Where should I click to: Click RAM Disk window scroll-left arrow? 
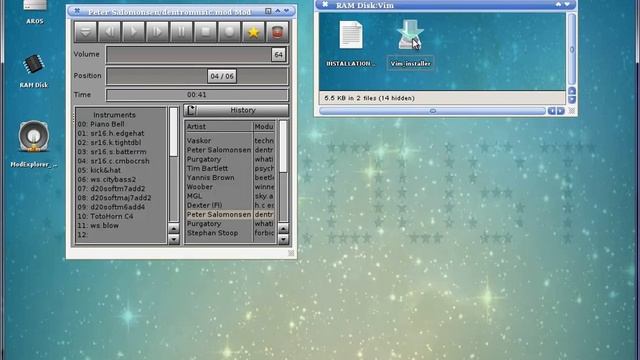(551, 111)
